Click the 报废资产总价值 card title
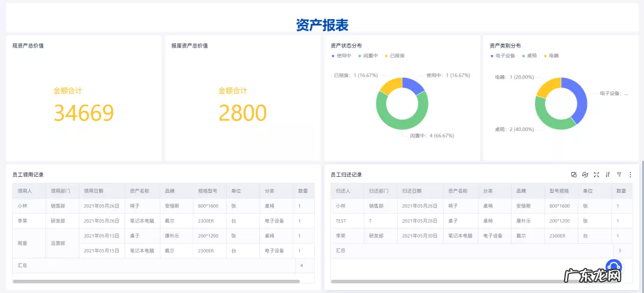Screen dimensions: 644x293 [190, 45]
